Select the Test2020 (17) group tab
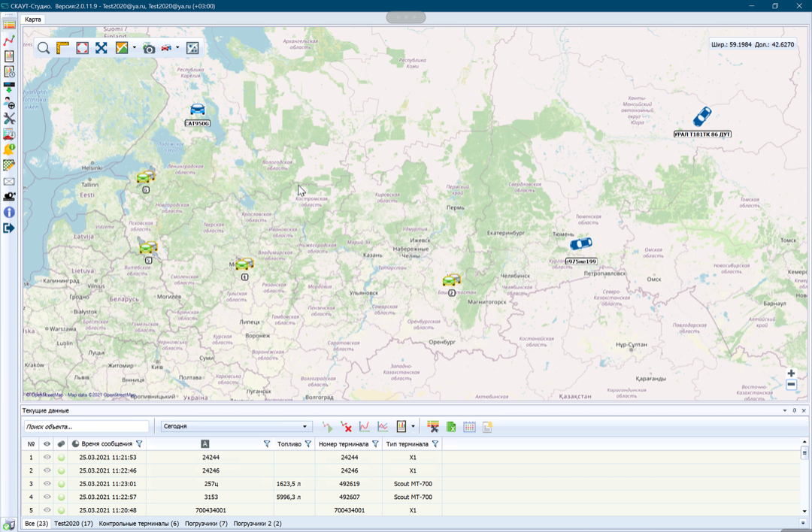This screenshot has width=812, height=532. 74,524
